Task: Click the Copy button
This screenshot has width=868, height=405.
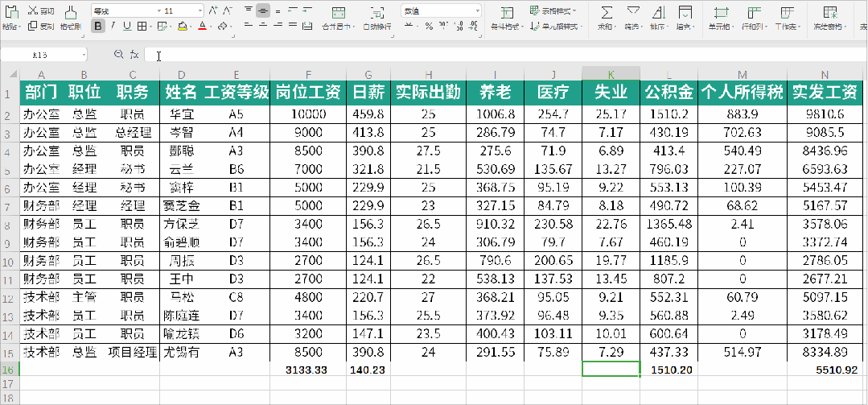Action: 42,26
